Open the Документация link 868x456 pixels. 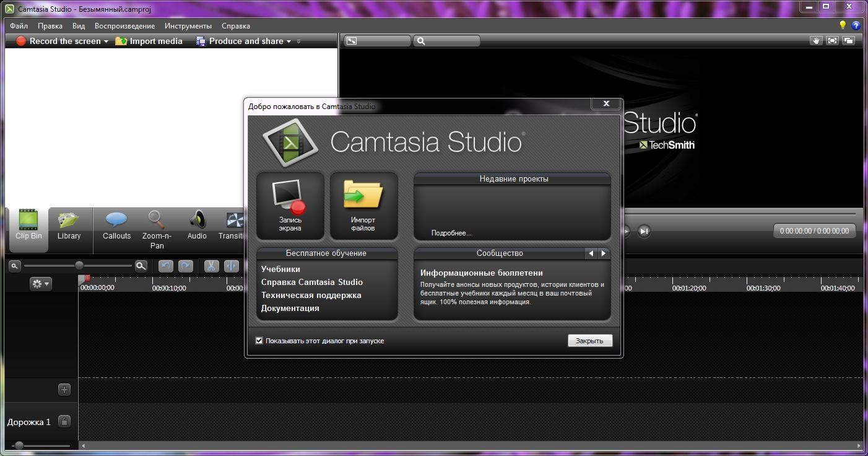[x=290, y=308]
